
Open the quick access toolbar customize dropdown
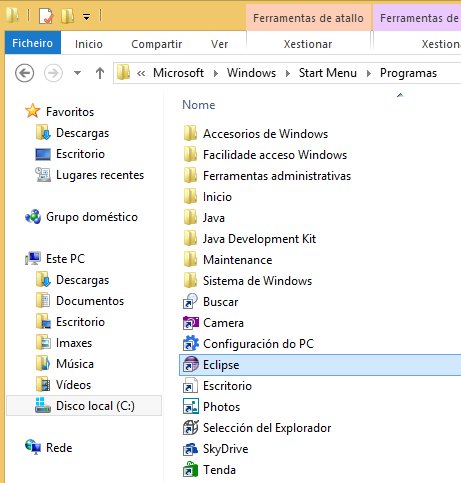pyautogui.click(x=87, y=17)
